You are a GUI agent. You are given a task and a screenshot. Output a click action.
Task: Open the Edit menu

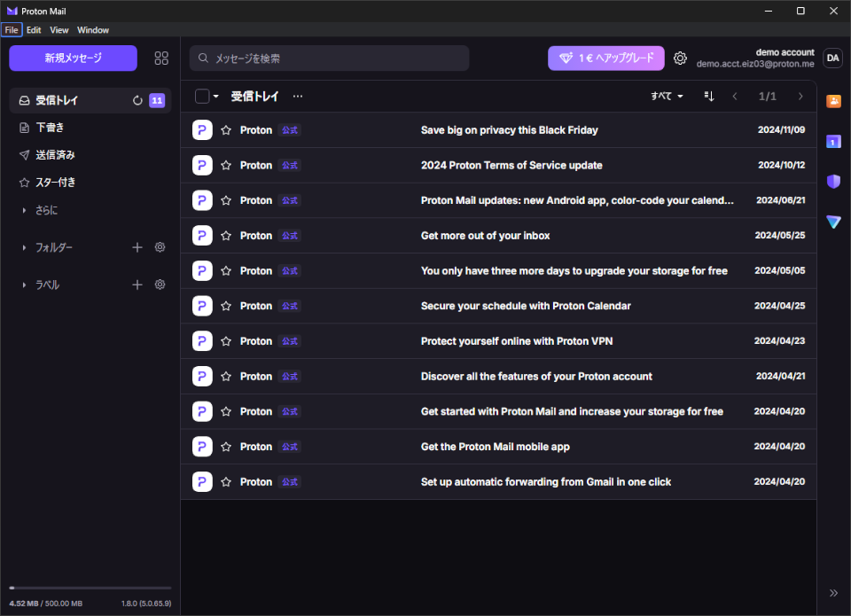pos(34,30)
